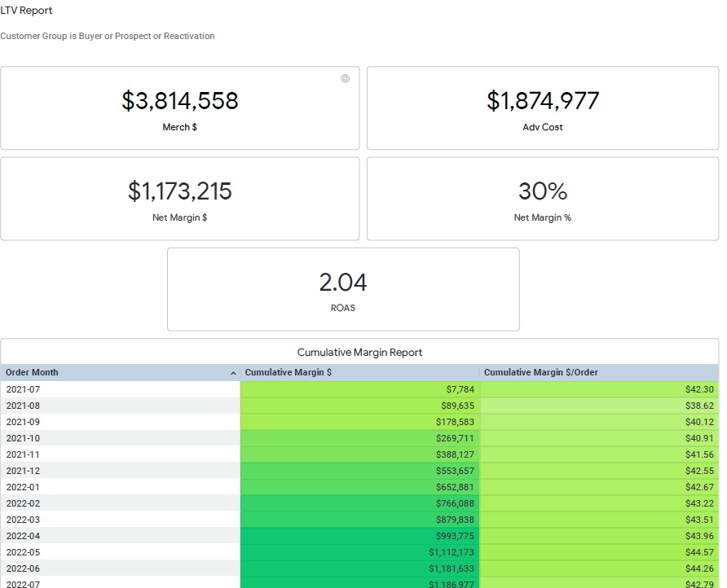Image resolution: width=727 pixels, height=588 pixels.
Task: Select the Order Month column header
Action: pyautogui.click(x=33, y=372)
